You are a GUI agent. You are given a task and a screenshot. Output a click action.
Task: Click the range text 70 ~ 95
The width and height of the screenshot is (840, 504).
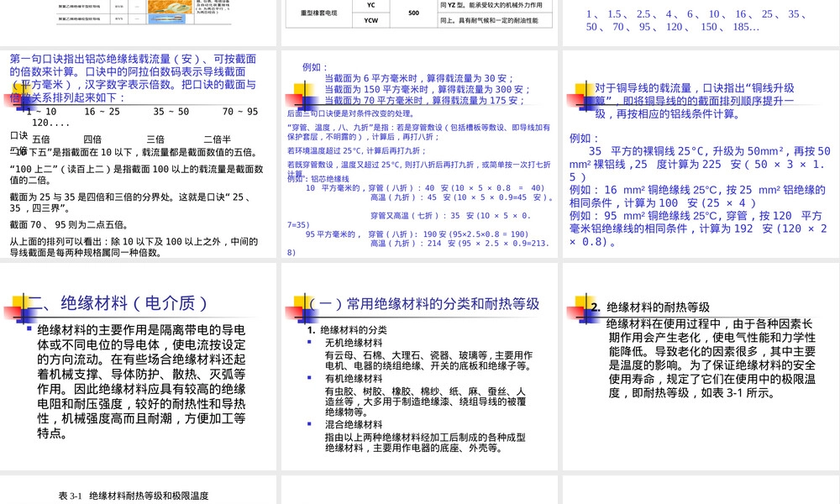[240, 112]
